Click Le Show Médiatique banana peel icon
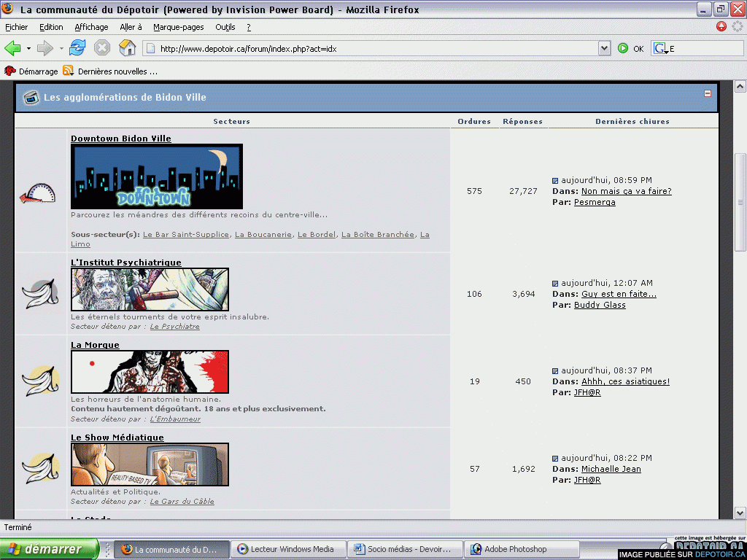 [41, 469]
